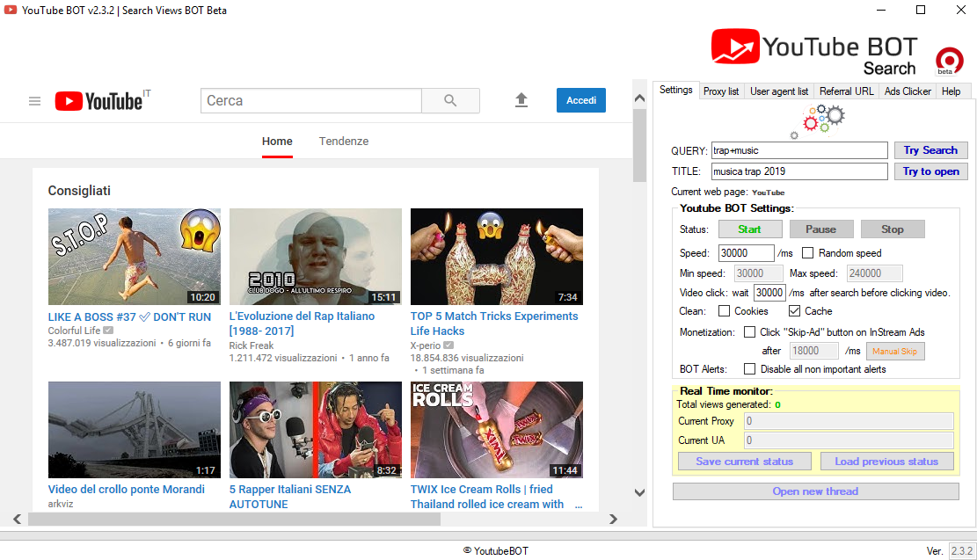Image resolution: width=977 pixels, height=560 pixels.
Task: Click the upload video arrow icon
Action: (521, 100)
